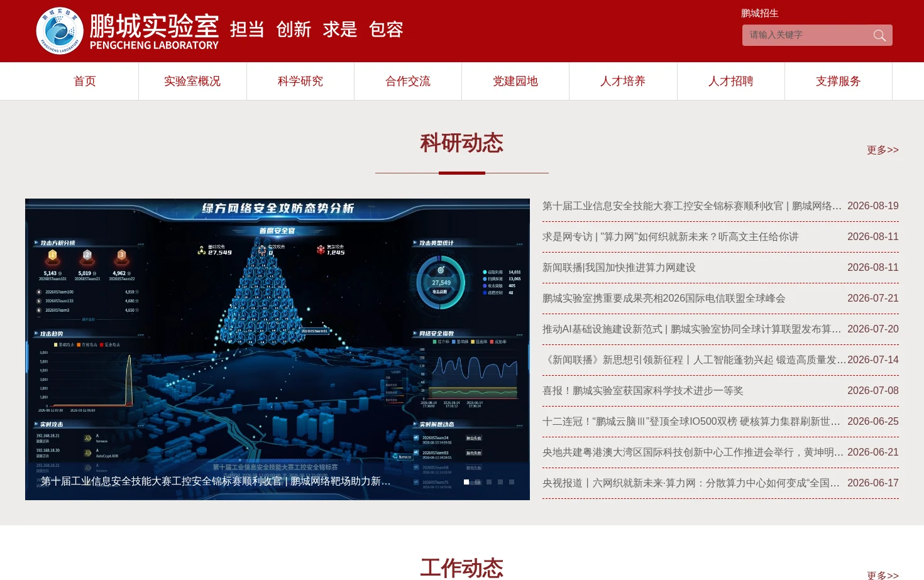Open news 央地共建粤港澳大湾区 article
Image resolution: width=924 pixels, height=580 pixels.
tap(693, 452)
